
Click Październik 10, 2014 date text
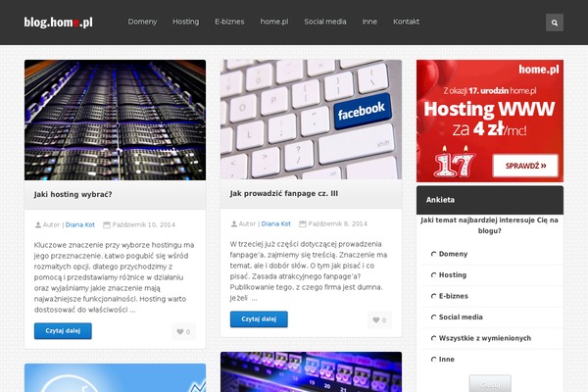[x=144, y=225]
